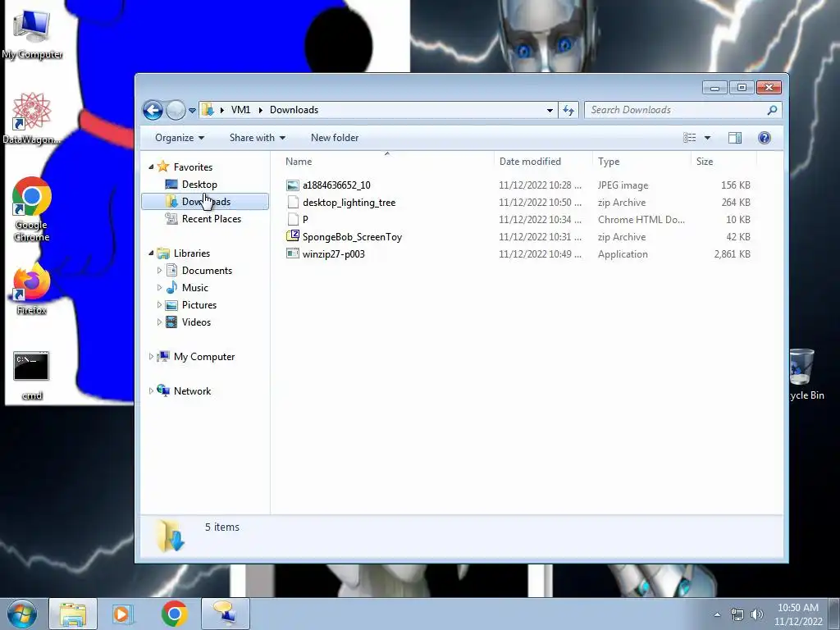Open the Organize menu
840x630 pixels.
(180, 138)
